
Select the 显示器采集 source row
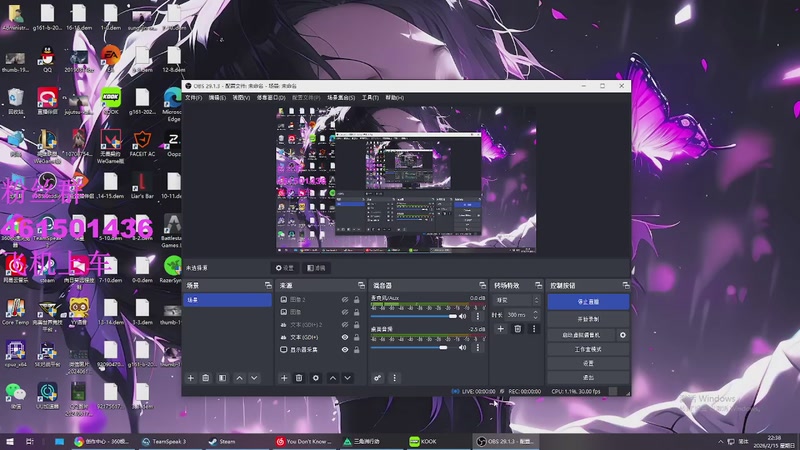(322, 349)
